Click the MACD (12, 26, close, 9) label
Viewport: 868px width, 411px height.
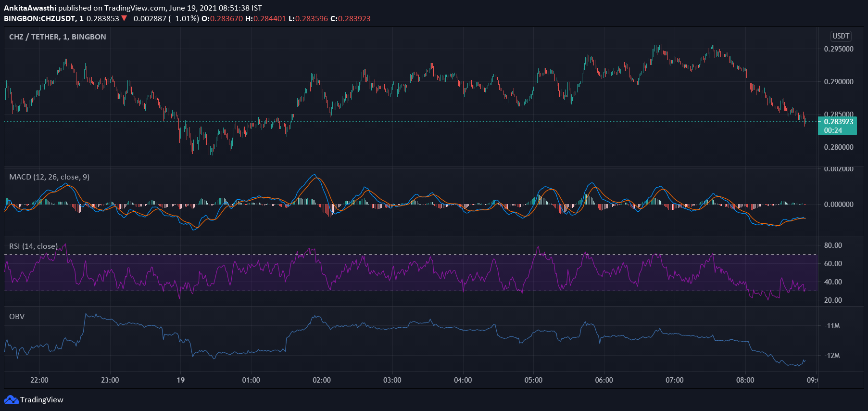[x=49, y=177]
